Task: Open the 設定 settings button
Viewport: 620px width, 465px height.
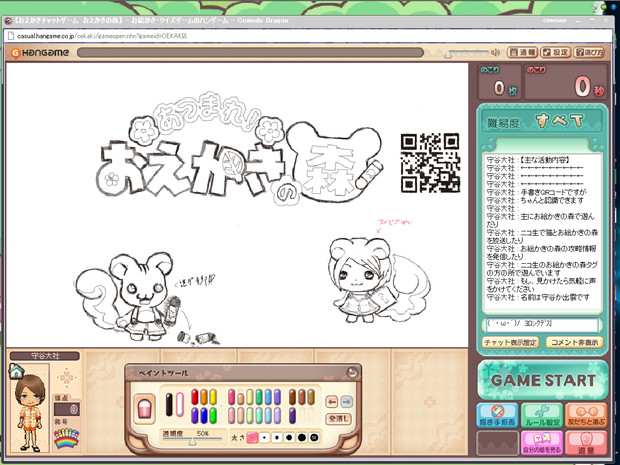Action: [x=556, y=52]
